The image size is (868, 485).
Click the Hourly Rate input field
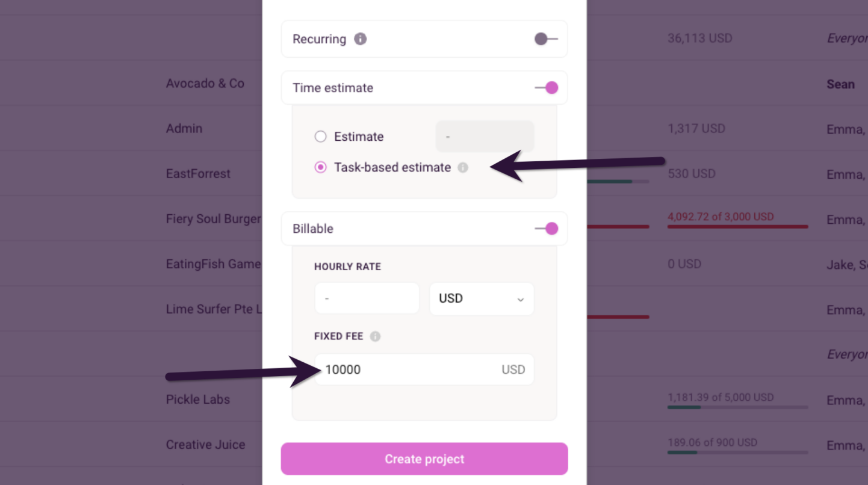(x=367, y=297)
